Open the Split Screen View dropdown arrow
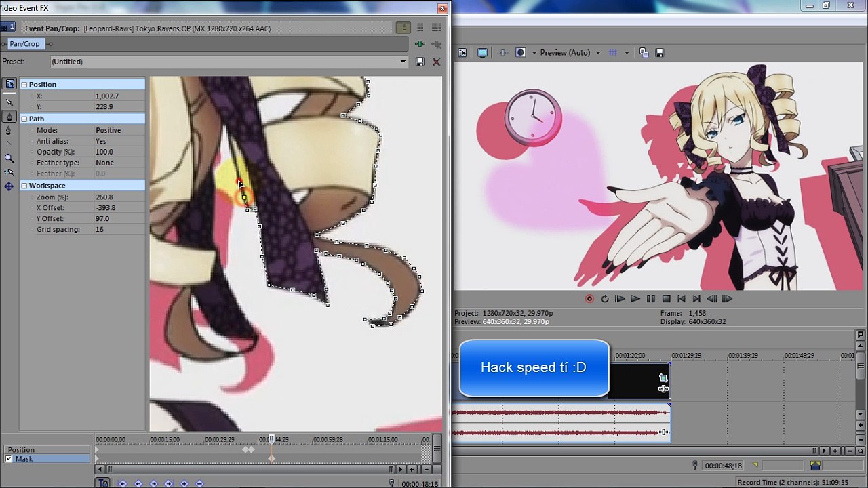The height and width of the screenshot is (488, 868). click(534, 52)
